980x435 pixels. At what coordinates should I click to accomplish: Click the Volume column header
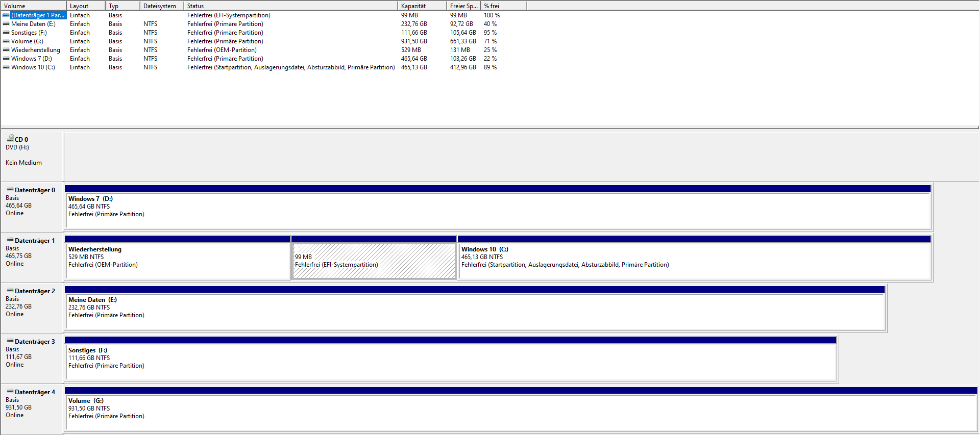(x=33, y=6)
